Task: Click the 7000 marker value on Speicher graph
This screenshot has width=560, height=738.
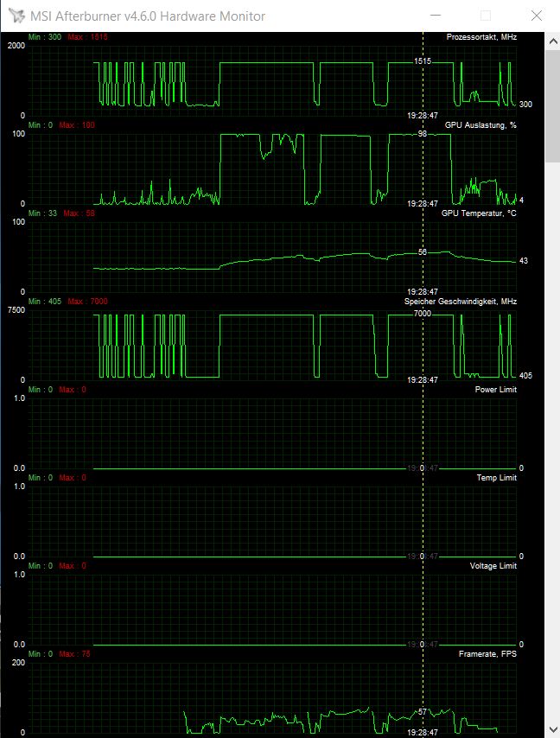Action: [x=422, y=314]
